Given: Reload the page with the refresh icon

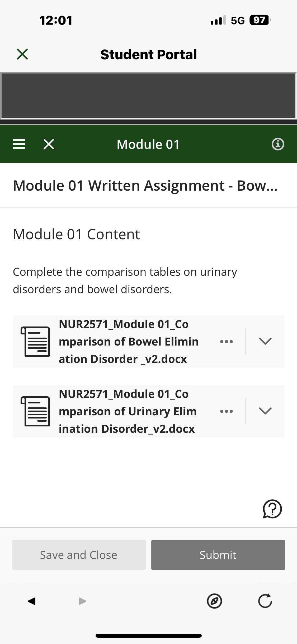Looking at the screenshot, I should [x=265, y=601].
